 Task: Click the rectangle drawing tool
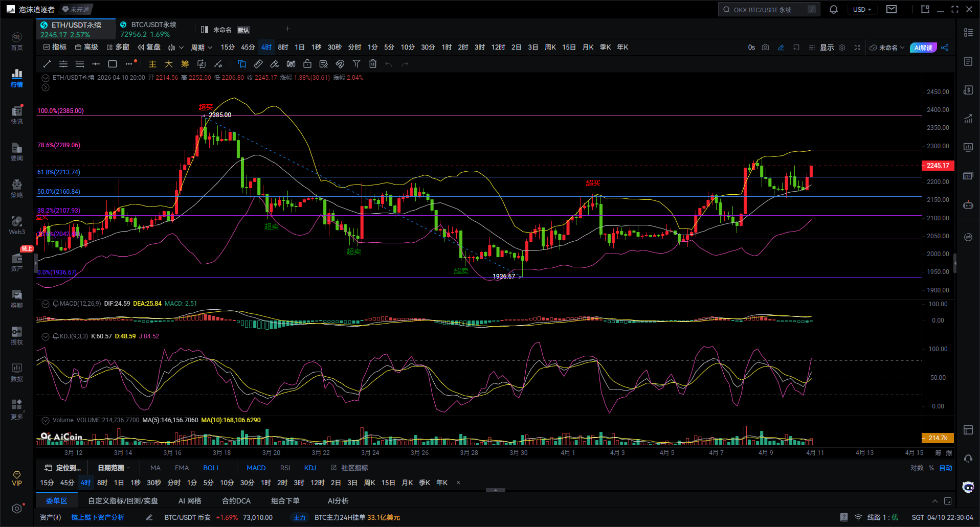[113, 64]
